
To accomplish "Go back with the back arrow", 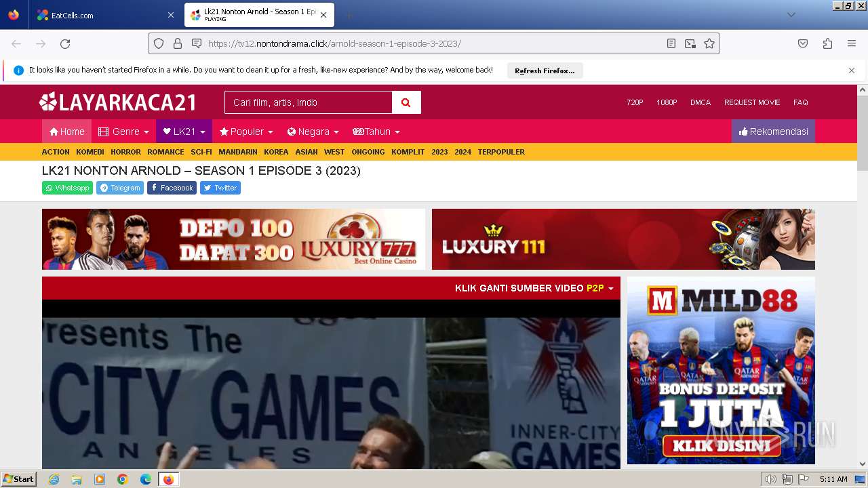I will click(x=16, y=43).
